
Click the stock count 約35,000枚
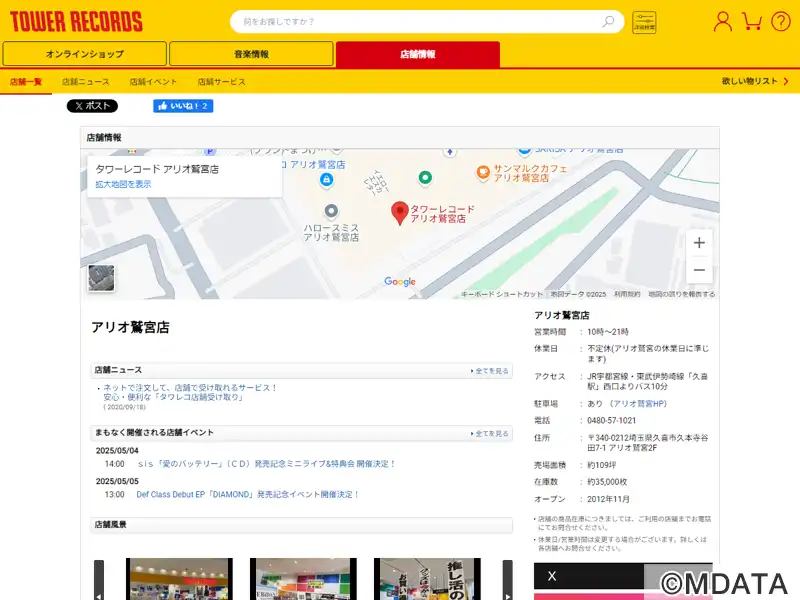[607, 482]
